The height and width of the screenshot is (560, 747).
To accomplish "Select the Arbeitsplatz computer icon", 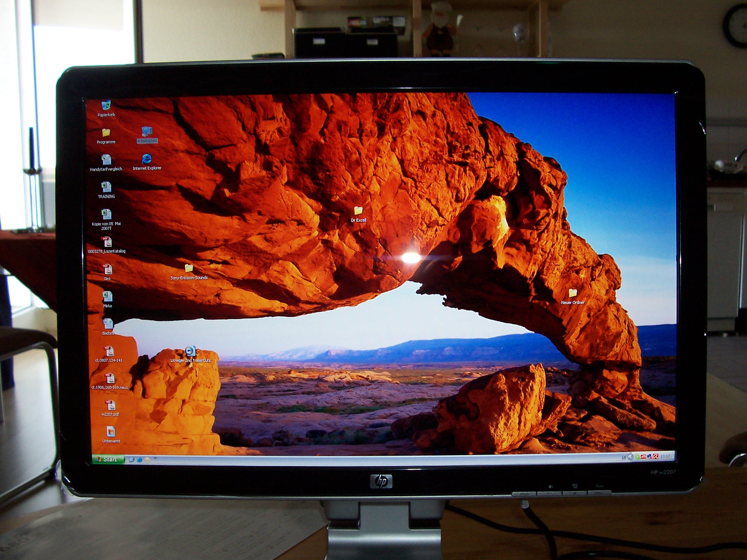I will (147, 132).
